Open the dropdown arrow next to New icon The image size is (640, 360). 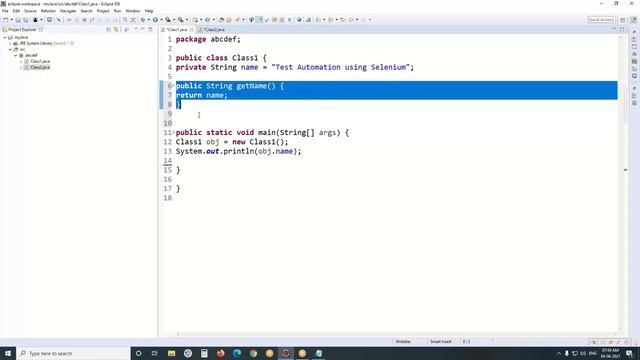[11, 20]
